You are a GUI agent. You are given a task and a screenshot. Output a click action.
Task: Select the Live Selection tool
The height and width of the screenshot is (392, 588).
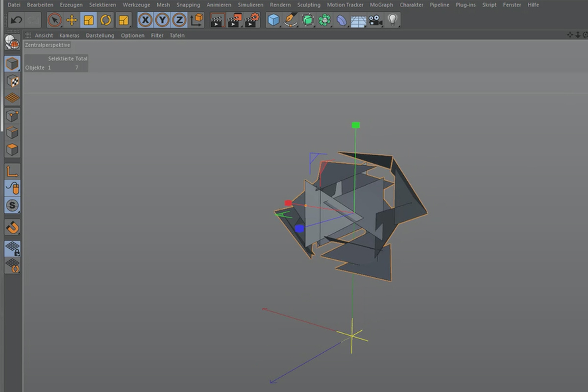(54, 20)
